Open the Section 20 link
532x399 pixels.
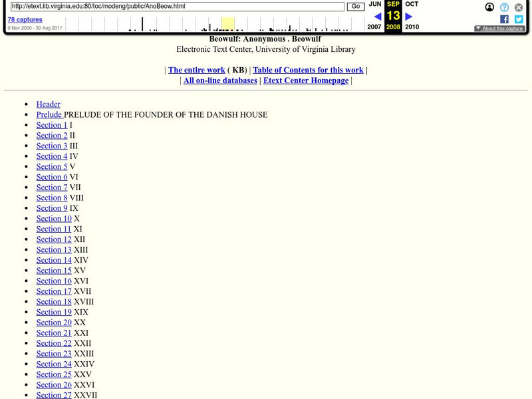tap(54, 323)
